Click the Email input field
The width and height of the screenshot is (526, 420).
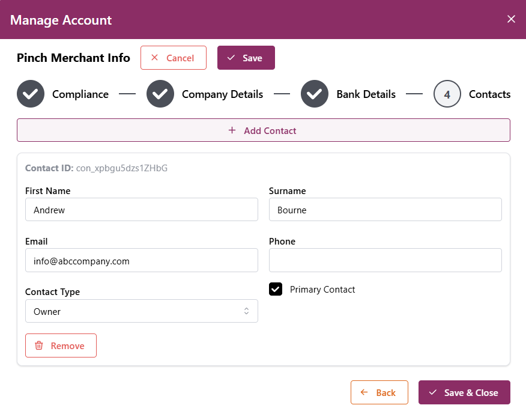[141, 261]
